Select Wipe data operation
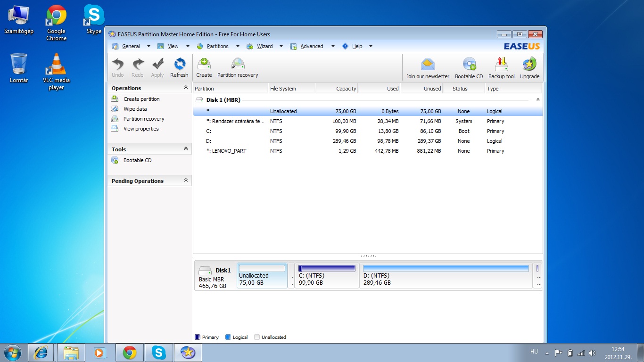 click(x=135, y=109)
